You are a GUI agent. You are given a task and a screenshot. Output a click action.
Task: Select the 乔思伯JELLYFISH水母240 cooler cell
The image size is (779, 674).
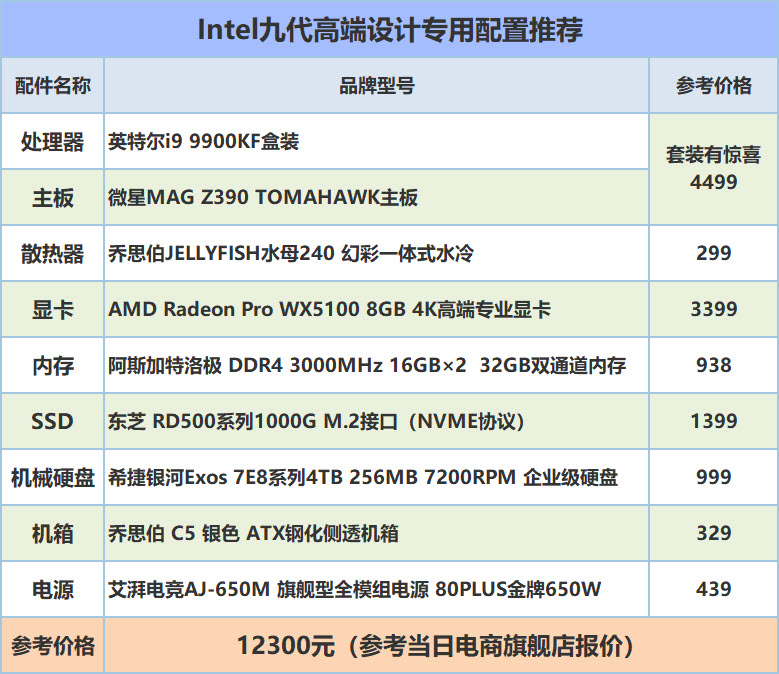click(x=377, y=253)
